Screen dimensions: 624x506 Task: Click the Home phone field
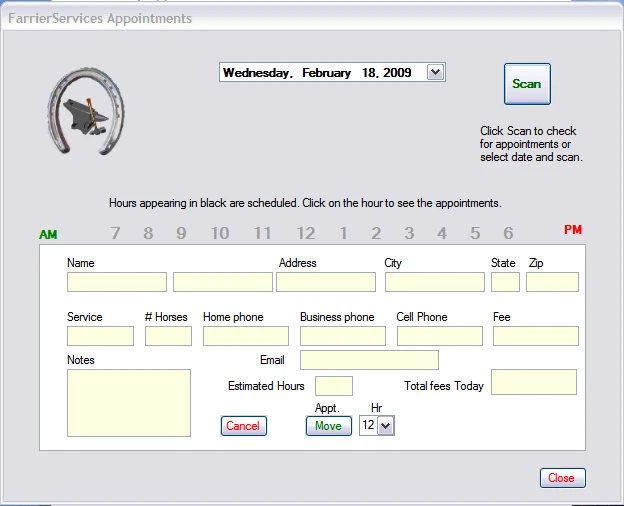[x=246, y=336]
